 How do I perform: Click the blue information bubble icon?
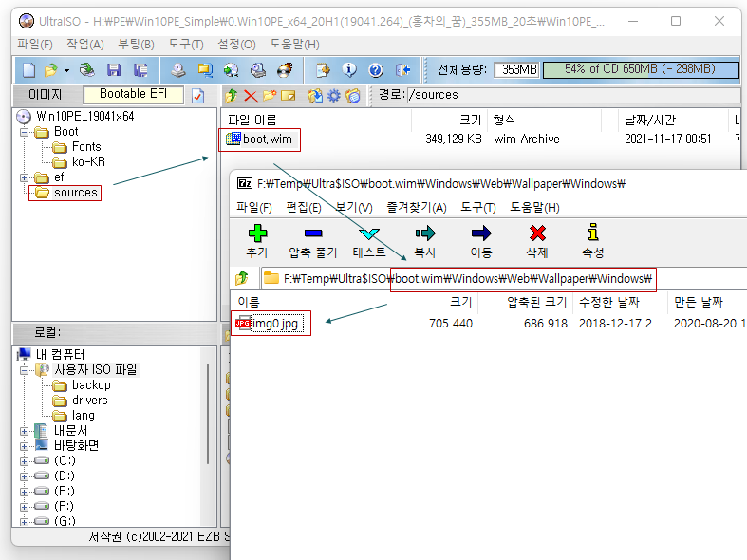click(x=349, y=70)
